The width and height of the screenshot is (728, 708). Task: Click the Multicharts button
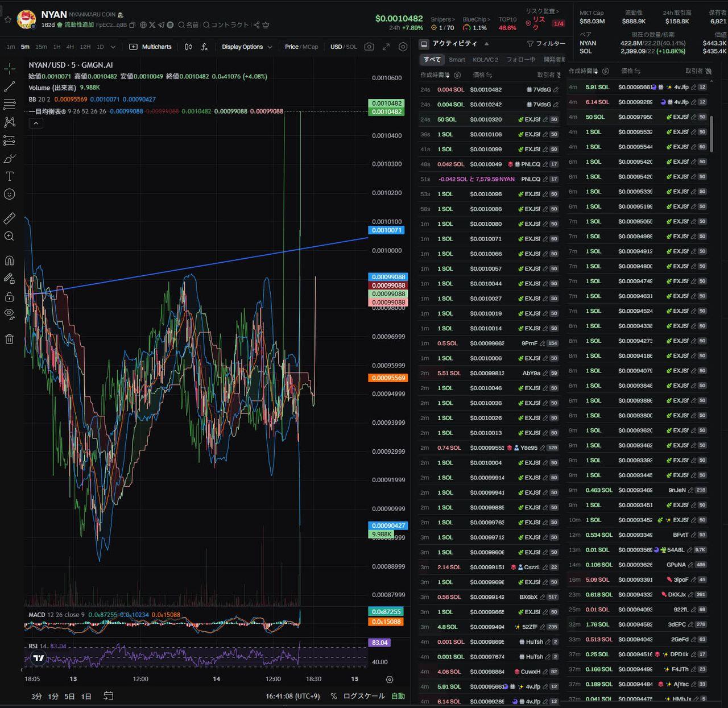(151, 47)
